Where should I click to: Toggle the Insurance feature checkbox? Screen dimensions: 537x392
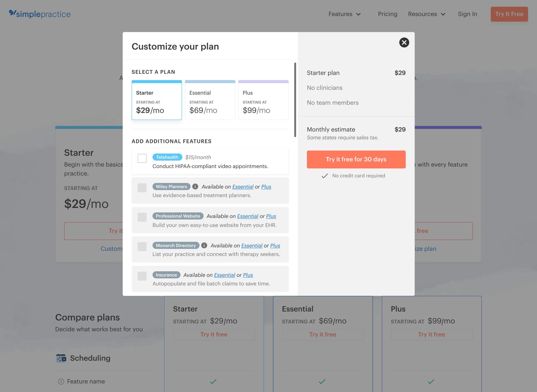(x=142, y=276)
